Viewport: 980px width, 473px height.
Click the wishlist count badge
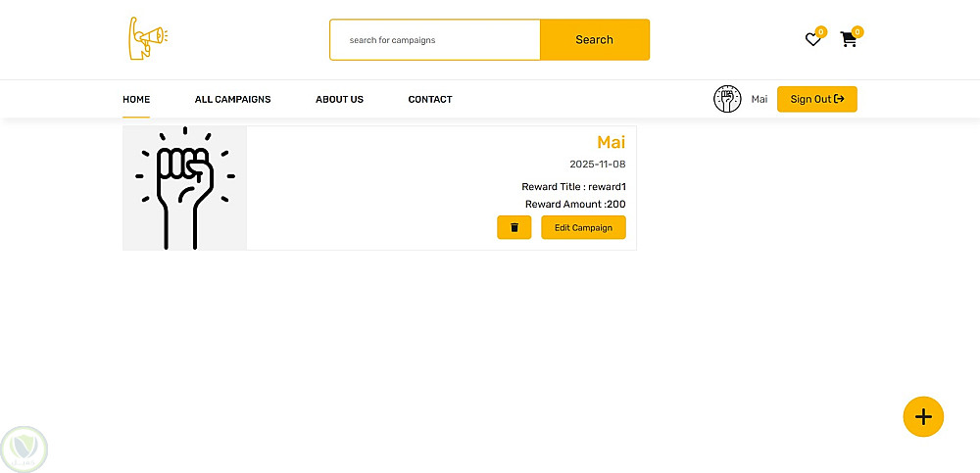tap(821, 31)
